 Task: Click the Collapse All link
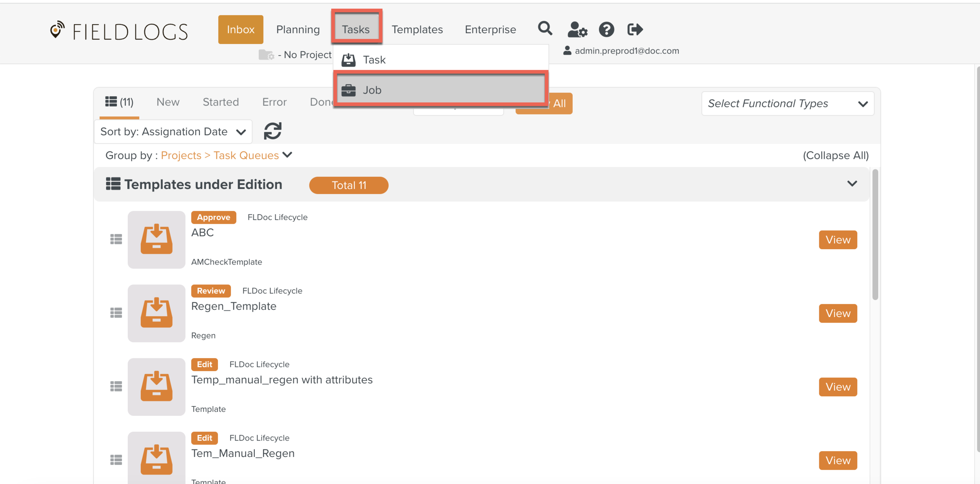coord(835,155)
